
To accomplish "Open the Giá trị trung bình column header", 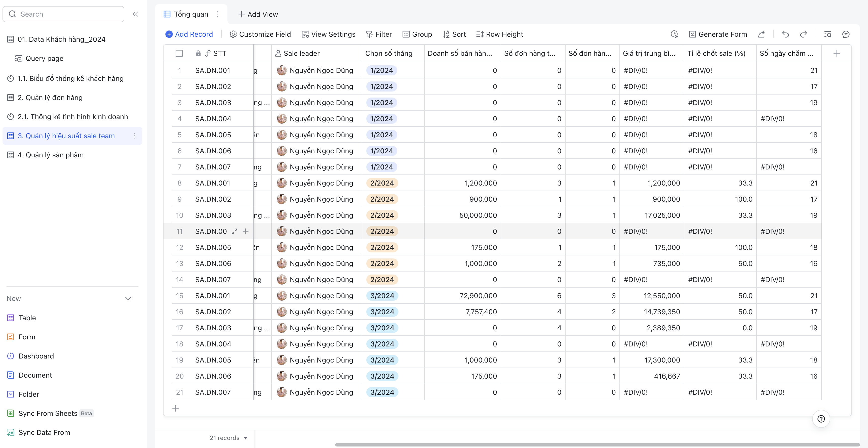I will coord(652,53).
